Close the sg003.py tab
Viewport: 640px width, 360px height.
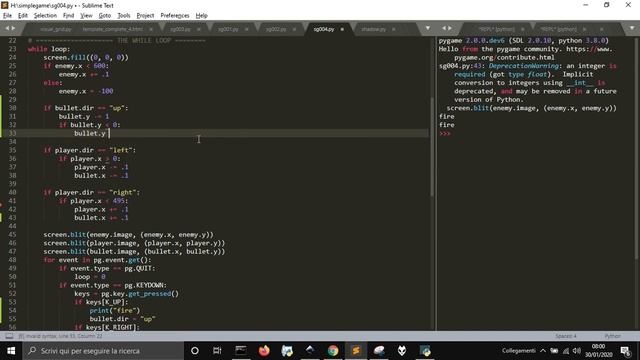pyautogui.click(x=199, y=29)
